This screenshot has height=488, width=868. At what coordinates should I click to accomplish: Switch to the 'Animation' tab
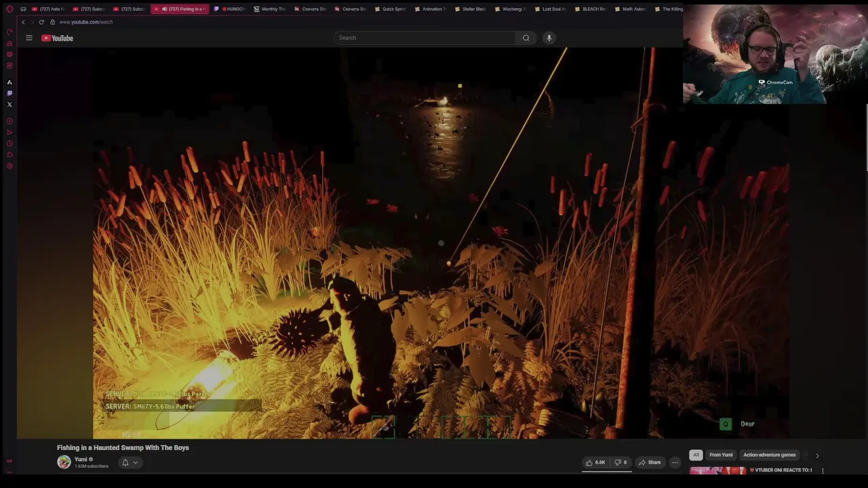(x=431, y=9)
